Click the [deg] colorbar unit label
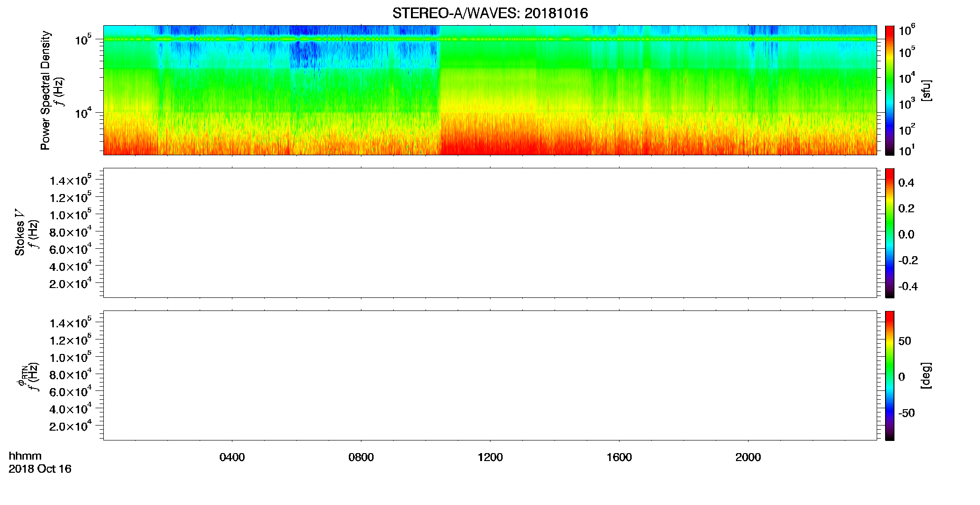Screen dimensions: 980x505 pos(926,375)
